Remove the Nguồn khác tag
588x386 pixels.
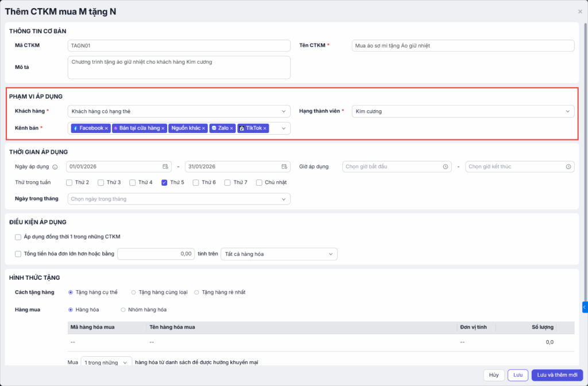pyautogui.click(x=203, y=128)
